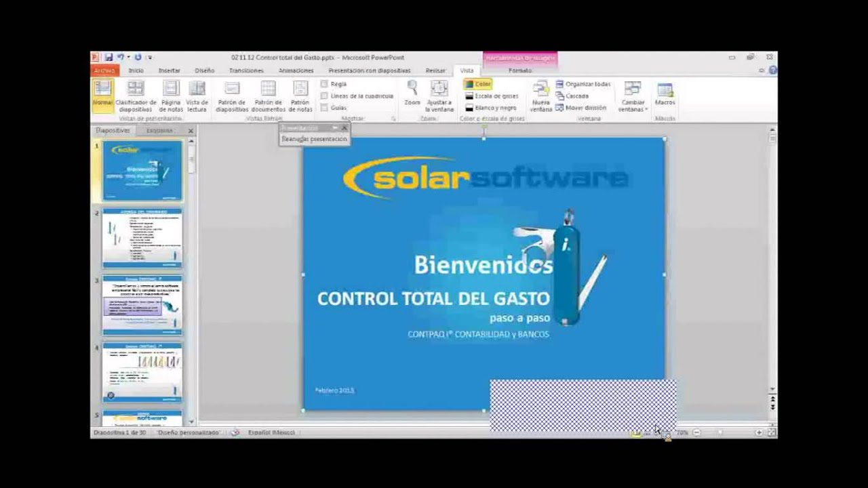
Task: Redo action in quick access toolbar
Action: tap(138, 58)
